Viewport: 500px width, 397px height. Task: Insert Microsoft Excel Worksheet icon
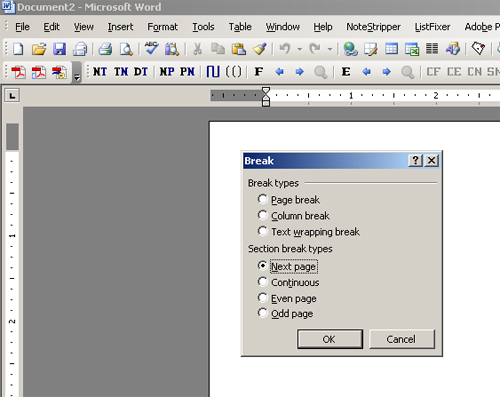(412, 49)
